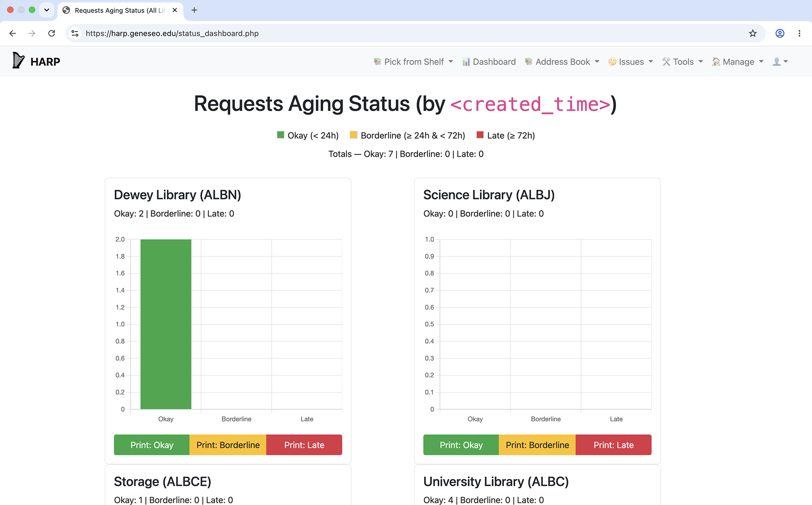Click the Dashboard bar chart icon
This screenshot has height=505, width=812.
pos(466,62)
